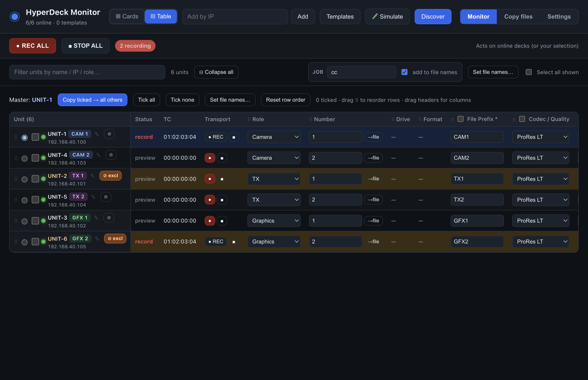The height and width of the screenshot is (380, 588).
Task: Switch to Table view
Action: coord(161,17)
